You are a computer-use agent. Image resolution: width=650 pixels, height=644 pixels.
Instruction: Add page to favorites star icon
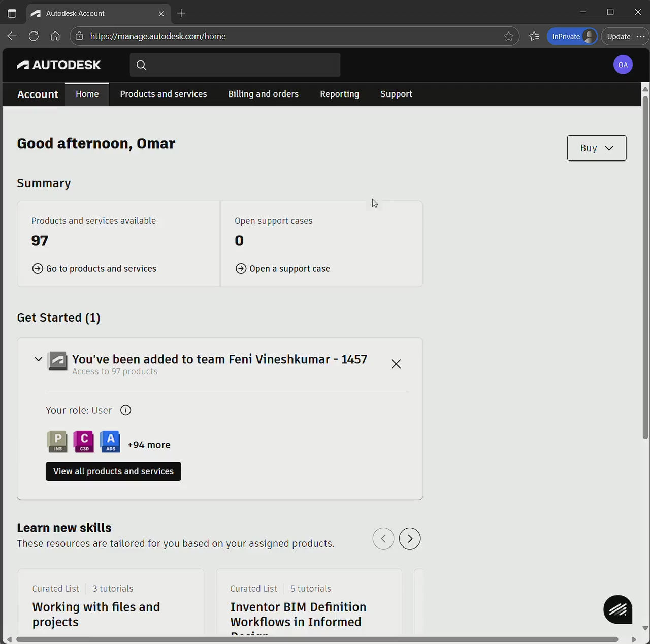[x=508, y=36]
